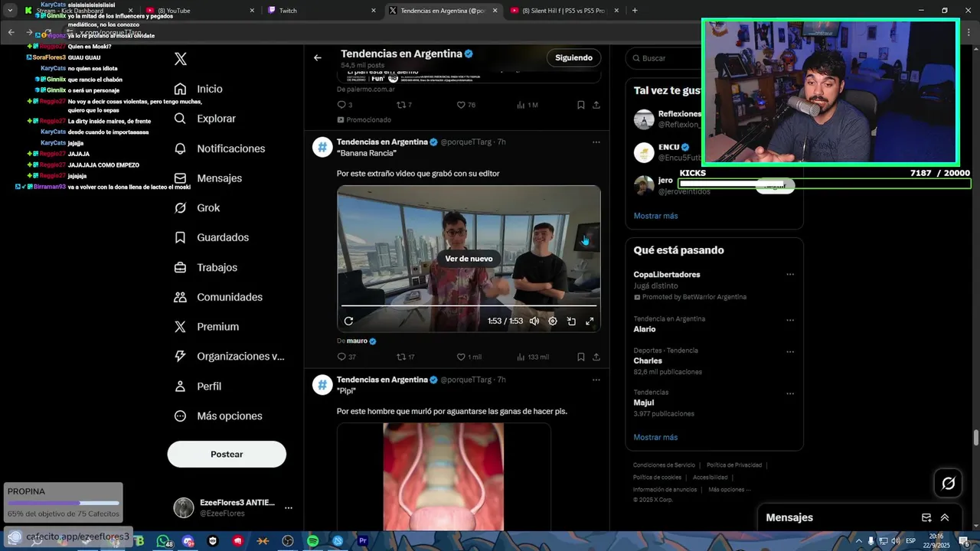Bookmark the Palermo promoted post
This screenshot has width=980, height=551.
tap(580, 105)
